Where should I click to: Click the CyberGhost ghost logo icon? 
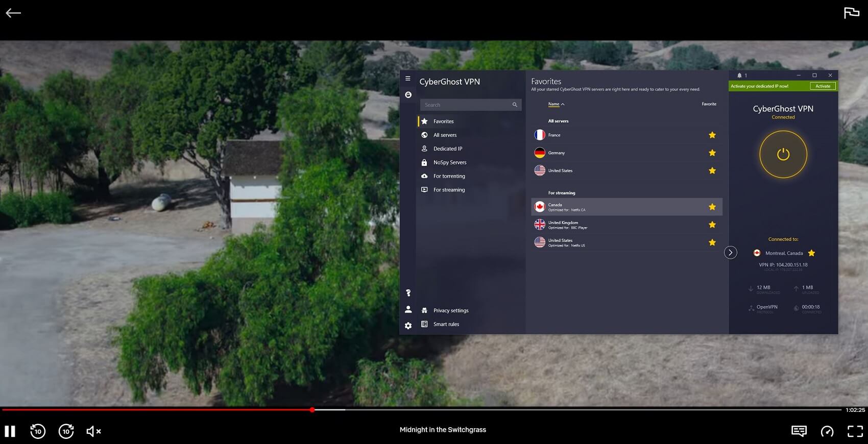408,95
